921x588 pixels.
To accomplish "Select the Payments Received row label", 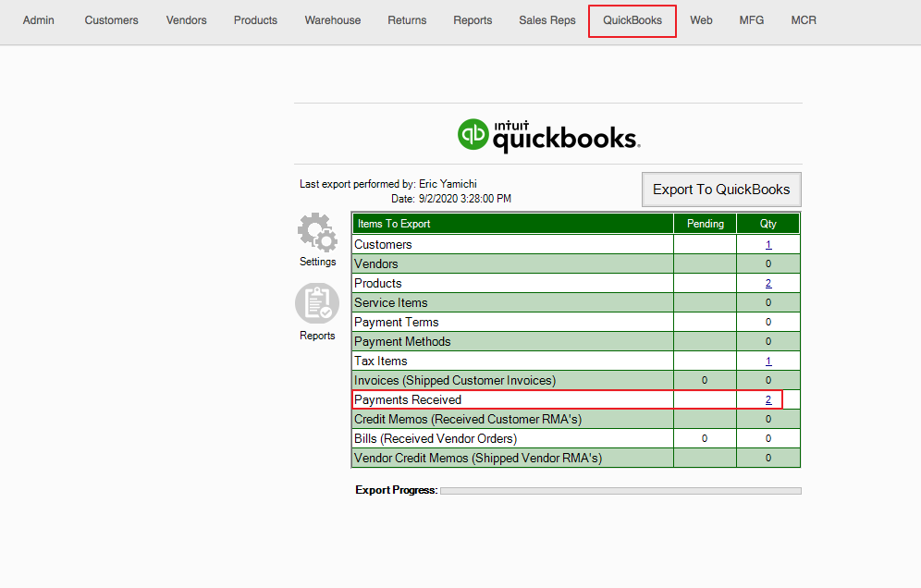I will [408, 400].
